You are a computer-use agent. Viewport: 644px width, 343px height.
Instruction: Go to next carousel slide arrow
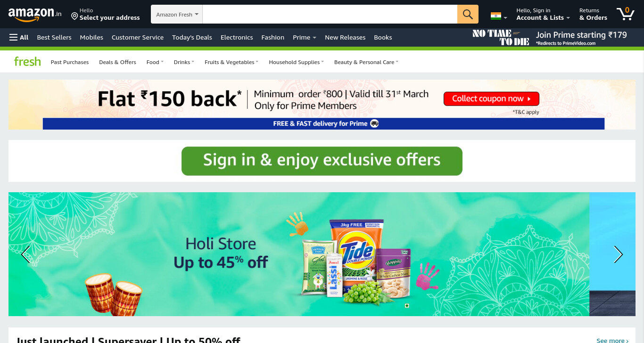click(x=618, y=254)
